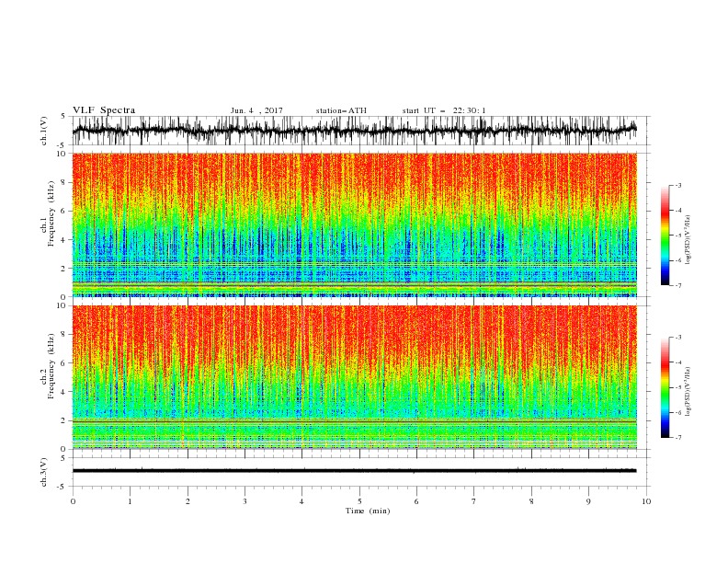Select the date text "Jun. 4 , 2017"
Image resolution: width=728 pixels, height=563 pixels.
click(x=256, y=110)
